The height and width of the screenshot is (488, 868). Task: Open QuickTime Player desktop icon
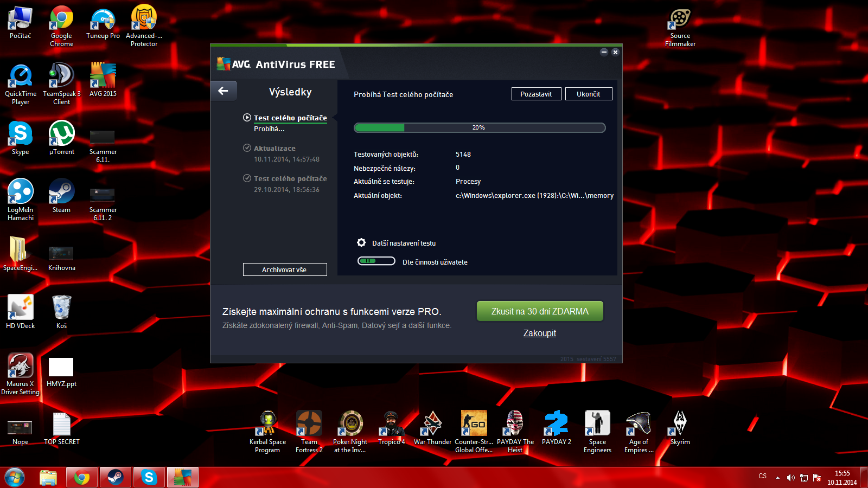point(21,85)
